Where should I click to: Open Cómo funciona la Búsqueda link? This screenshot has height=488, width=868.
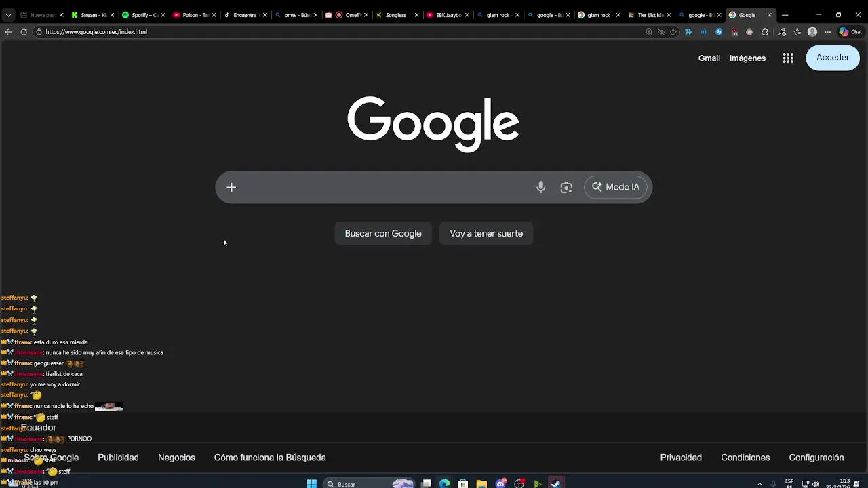(x=270, y=457)
